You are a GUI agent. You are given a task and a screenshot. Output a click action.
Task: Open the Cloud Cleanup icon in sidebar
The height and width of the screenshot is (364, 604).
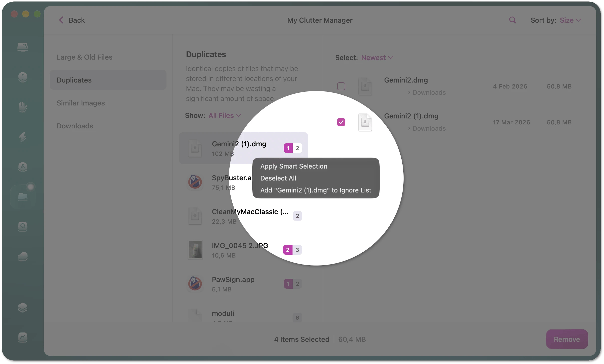pos(23,257)
